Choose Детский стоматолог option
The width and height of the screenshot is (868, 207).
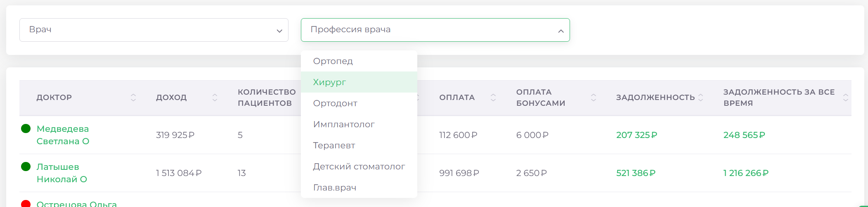359,167
